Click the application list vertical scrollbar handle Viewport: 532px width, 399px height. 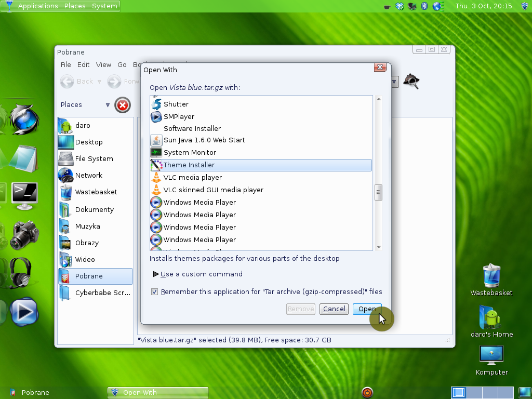379,192
